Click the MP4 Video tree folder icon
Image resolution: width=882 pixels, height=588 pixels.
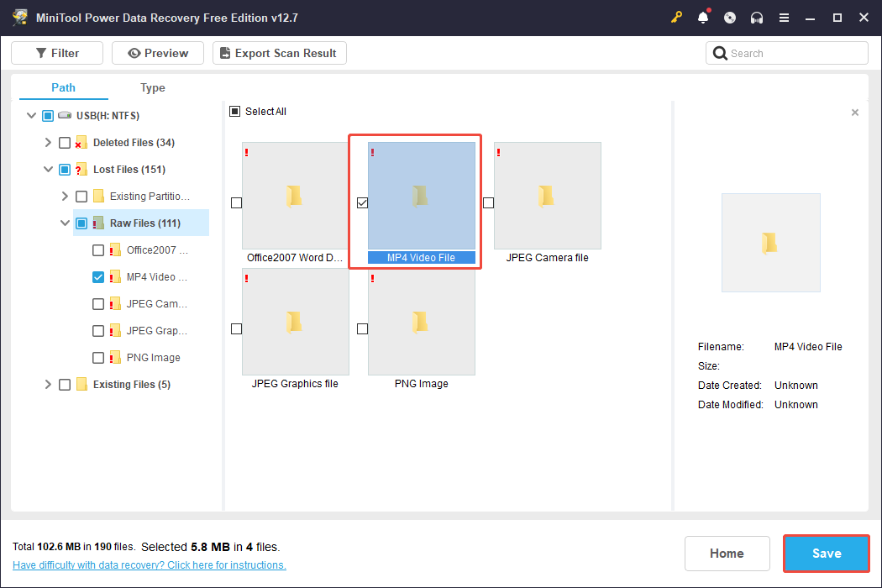tap(115, 277)
